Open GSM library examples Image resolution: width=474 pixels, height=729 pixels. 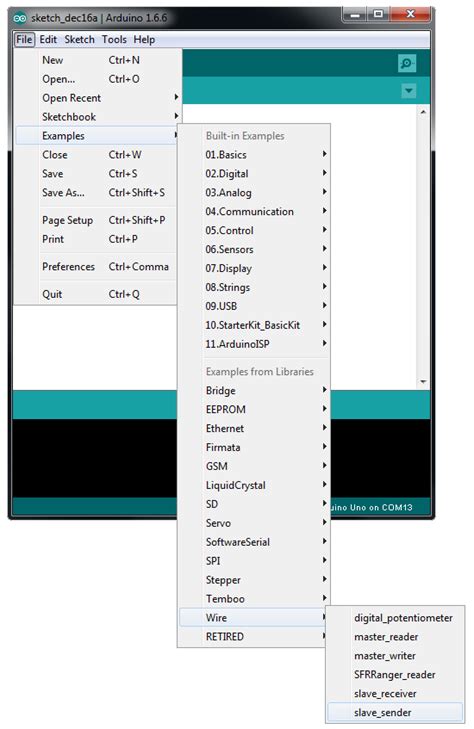(254, 466)
